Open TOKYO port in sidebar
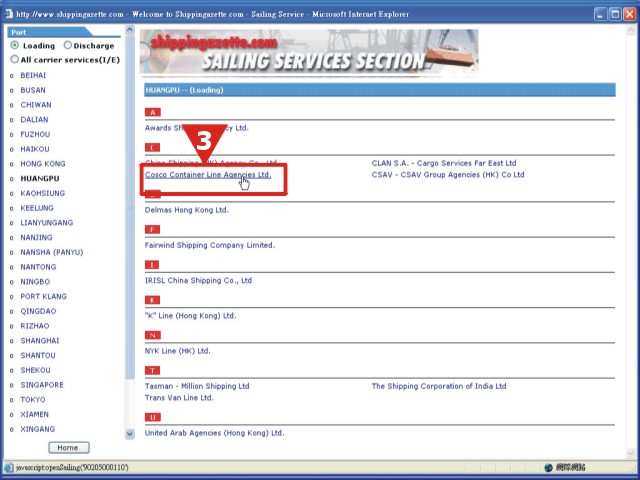The height and width of the screenshot is (480, 640). tap(33, 399)
